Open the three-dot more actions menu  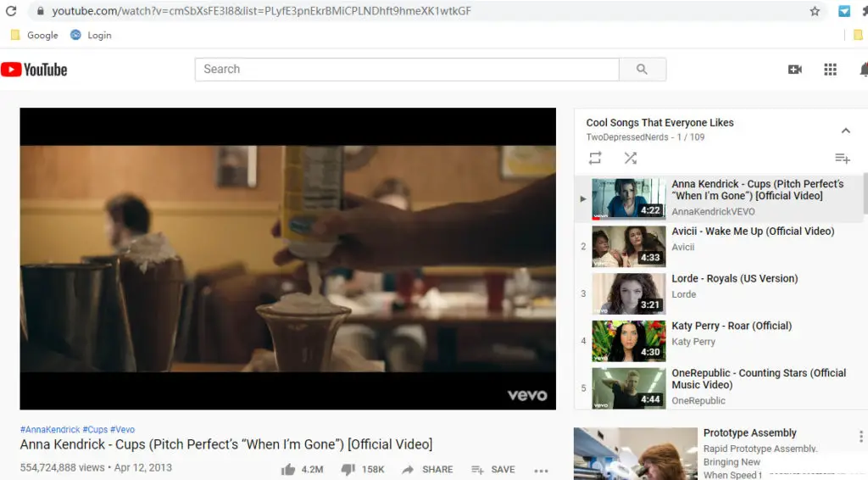point(541,471)
